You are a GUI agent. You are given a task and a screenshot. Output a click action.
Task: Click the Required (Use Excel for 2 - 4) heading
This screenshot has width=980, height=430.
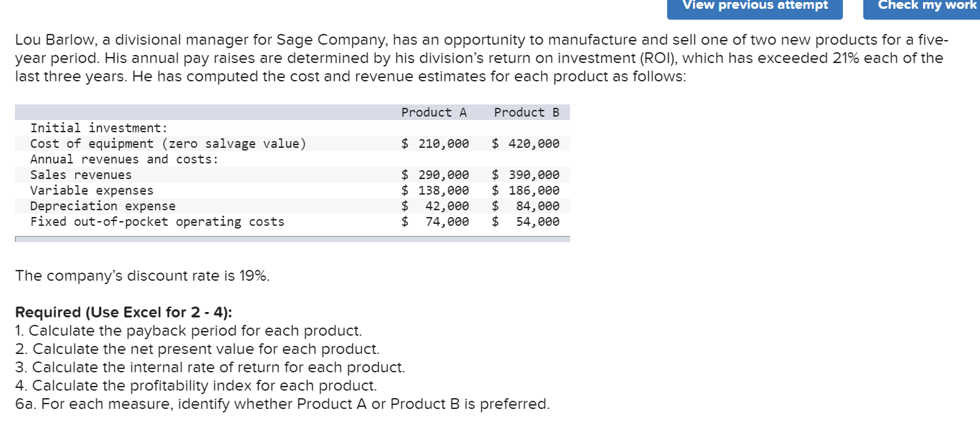tap(124, 313)
